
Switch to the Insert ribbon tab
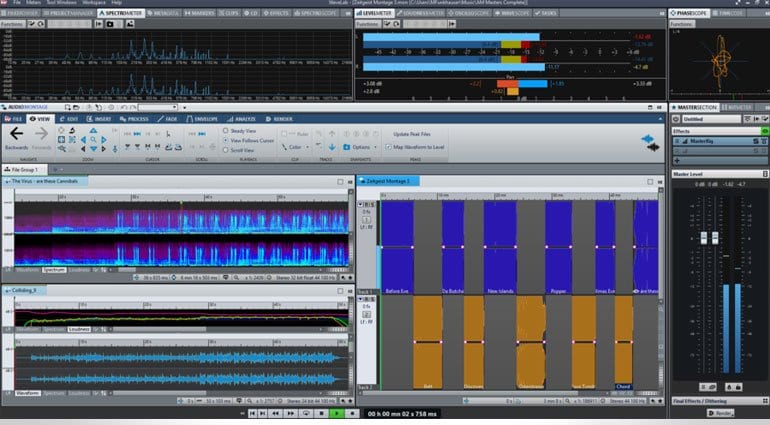(99, 119)
